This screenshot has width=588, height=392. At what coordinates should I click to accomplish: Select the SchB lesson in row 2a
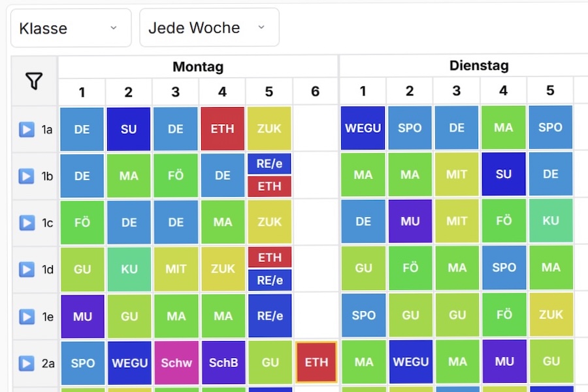(x=223, y=363)
